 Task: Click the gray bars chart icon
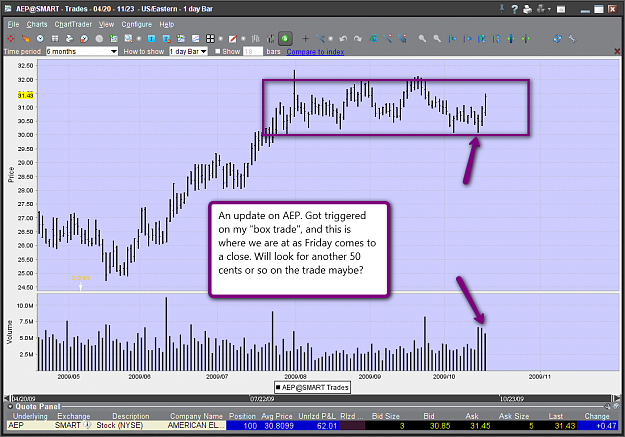pos(256,39)
